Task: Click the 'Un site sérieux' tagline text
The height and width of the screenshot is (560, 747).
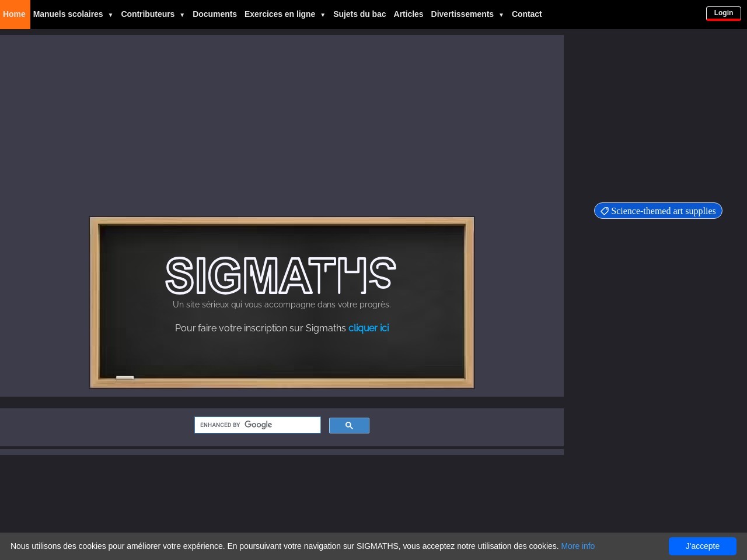Action: (x=282, y=304)
